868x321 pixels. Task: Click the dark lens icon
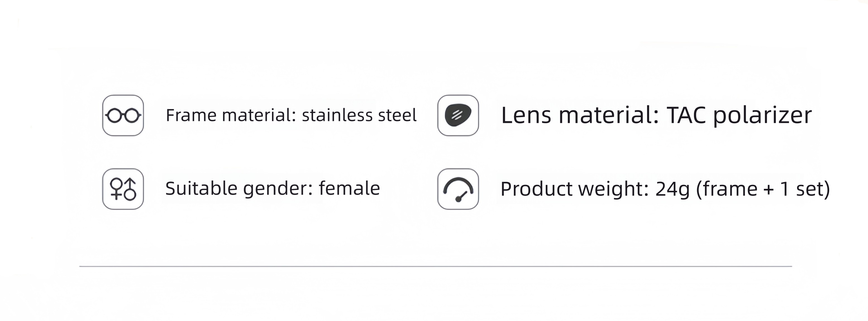coord(458,116)
